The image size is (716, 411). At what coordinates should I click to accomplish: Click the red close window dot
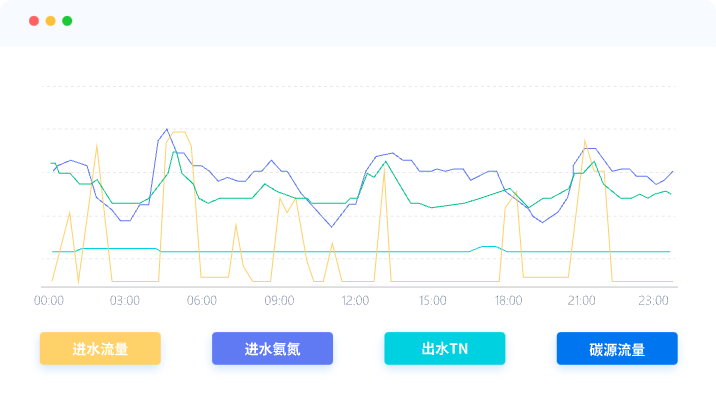(x=34, y=21)
